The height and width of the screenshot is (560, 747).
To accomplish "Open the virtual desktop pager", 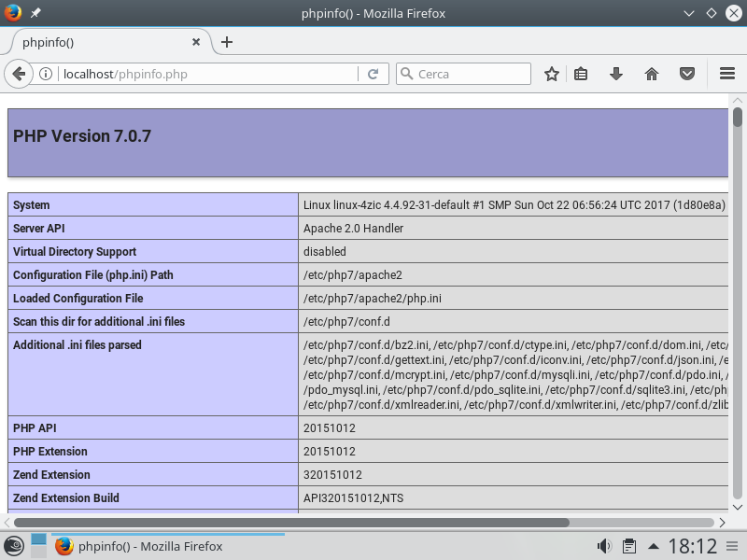I will (x=38, y=546).
